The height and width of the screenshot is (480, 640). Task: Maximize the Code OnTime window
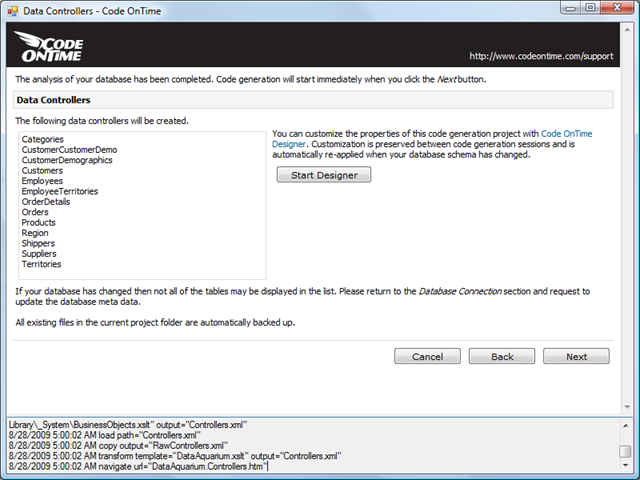590,8
